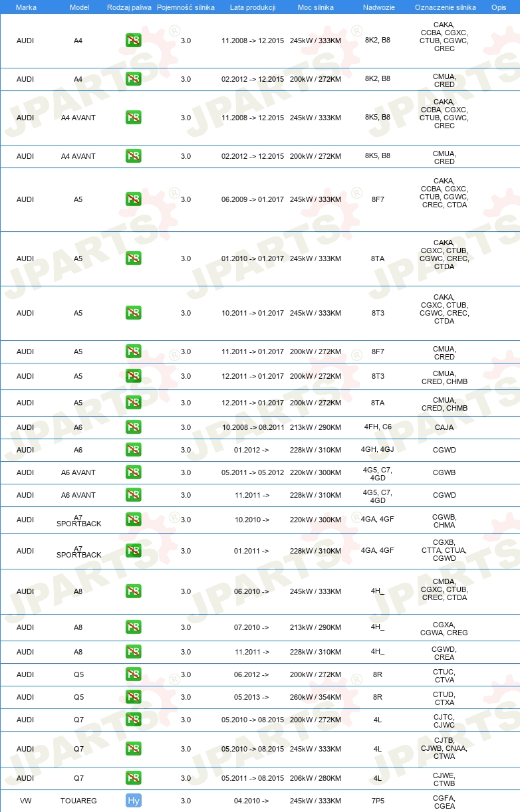Click the CJWE, CTWB engine code cell

(x=444, y=779)
